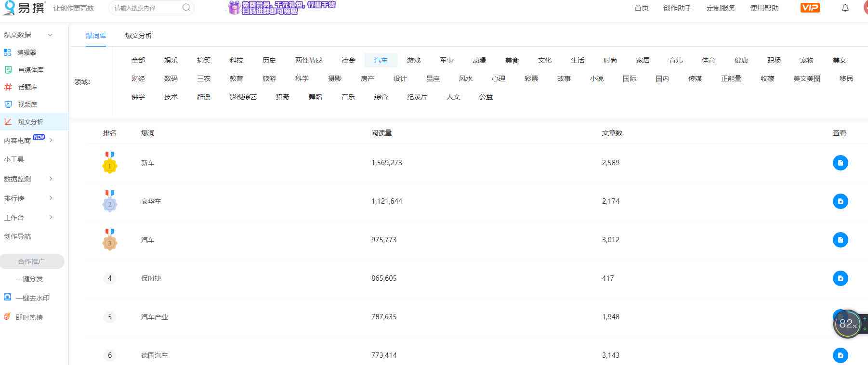The height and width of the screenshot is (365, 868).
Task: Select the 美文美图 domain filter
Action: tap(807, 78)
